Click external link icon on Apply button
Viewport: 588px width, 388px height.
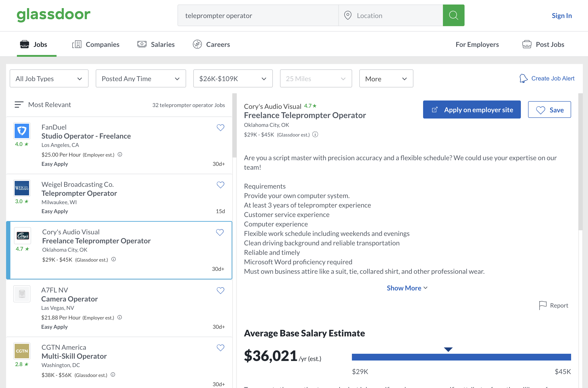[435, 110]
